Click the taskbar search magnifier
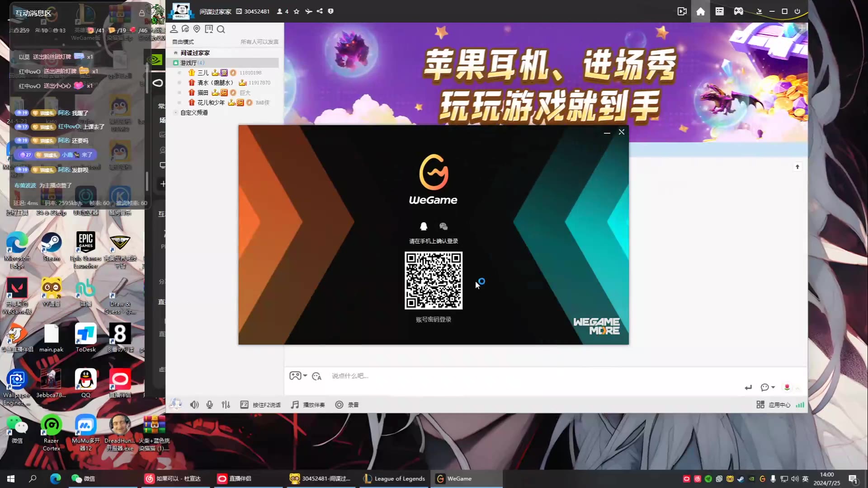 coord(33,479)
